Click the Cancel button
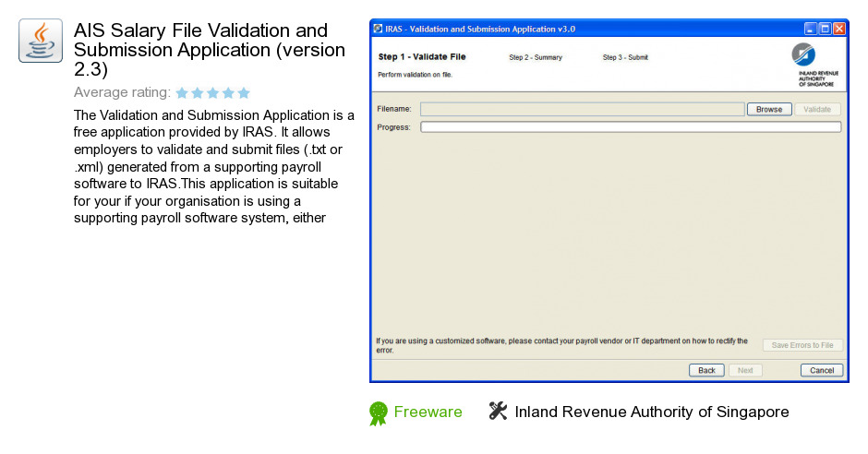The width and height of the screenshot is (868, 454). [822, 371]
